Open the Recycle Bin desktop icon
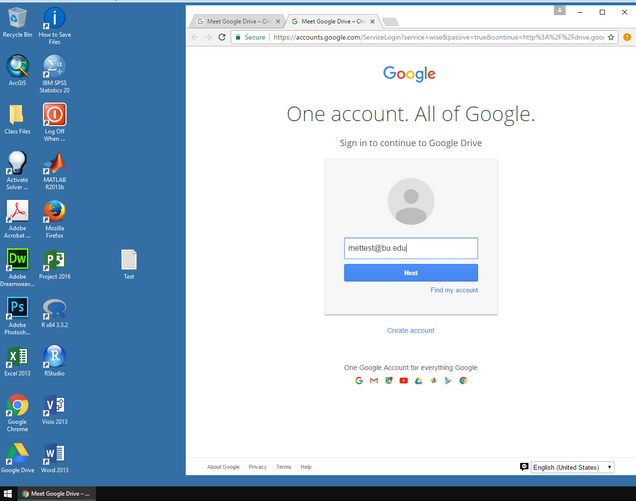636x501 pixels. (x=17, y=23)
